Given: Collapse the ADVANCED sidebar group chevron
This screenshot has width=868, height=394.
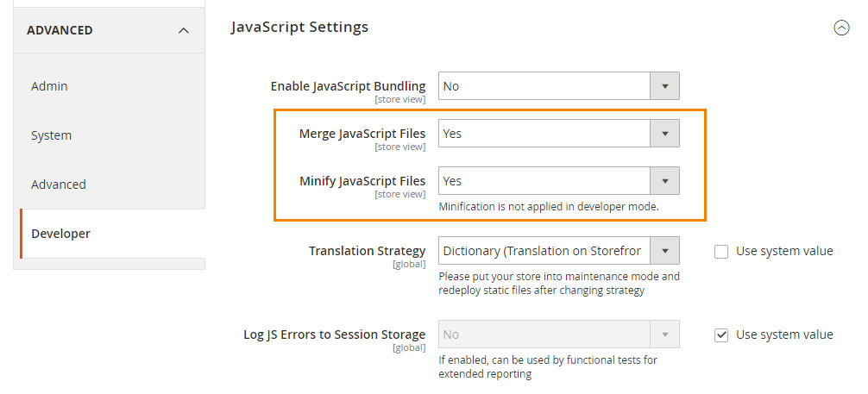Looking at the screenshot, I should 183,30.
